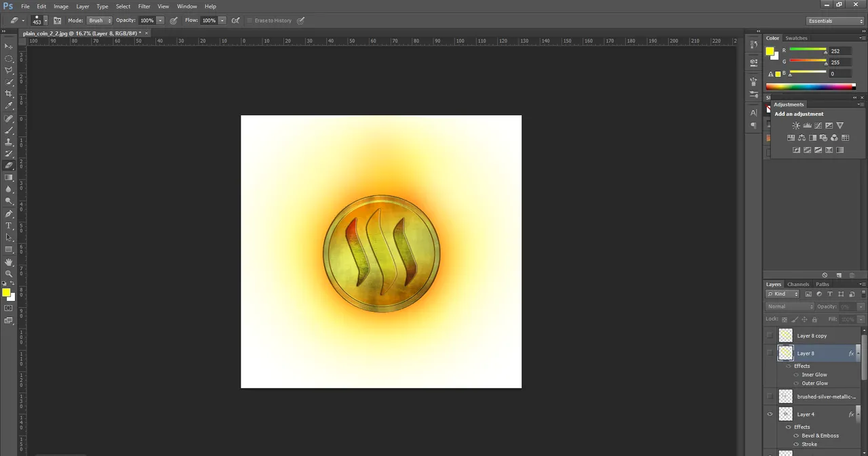Collapse Layer 4 effects list

pyautogui.click(x=859, y=414)
